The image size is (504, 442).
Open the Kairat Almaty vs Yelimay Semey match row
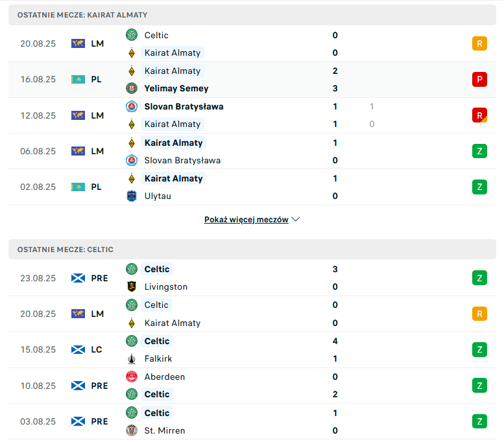coord(252,79)
